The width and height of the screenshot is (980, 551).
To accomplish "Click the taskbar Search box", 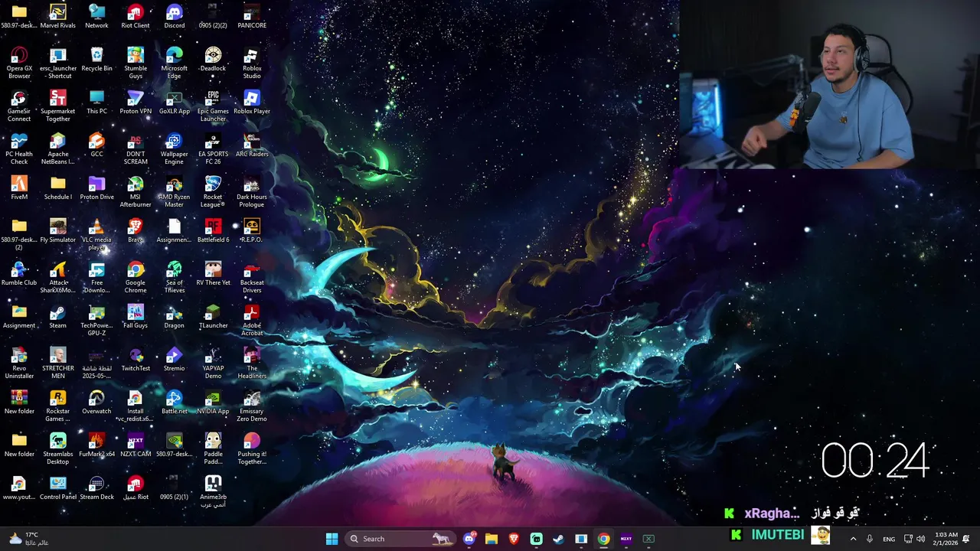I will tap(400, 539).
